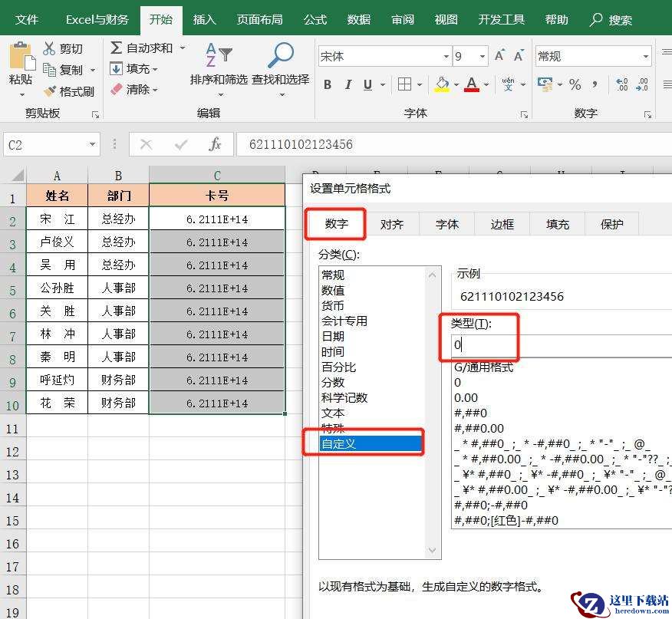Switch to 公式 ribbon tab
Image resolution: width=672 pixels, height=619 pixels.
click(x=315, y=20)
